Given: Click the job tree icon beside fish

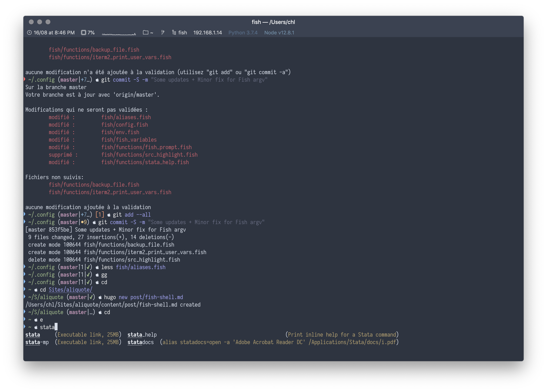Looking at the screenshot, I should tap(174, 32).
